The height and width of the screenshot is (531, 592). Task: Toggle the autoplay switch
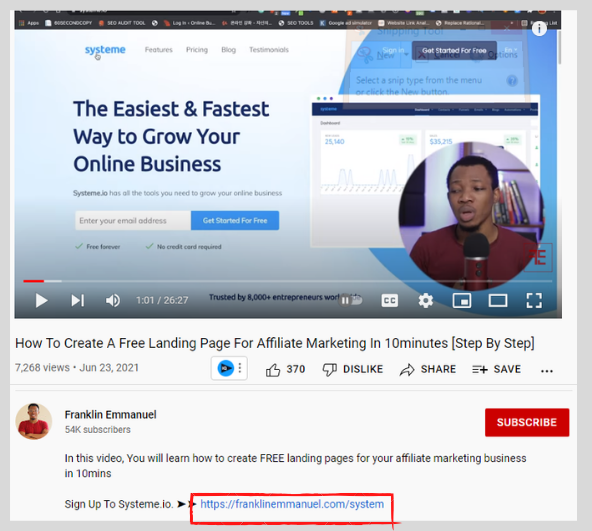tap(351, 300)
